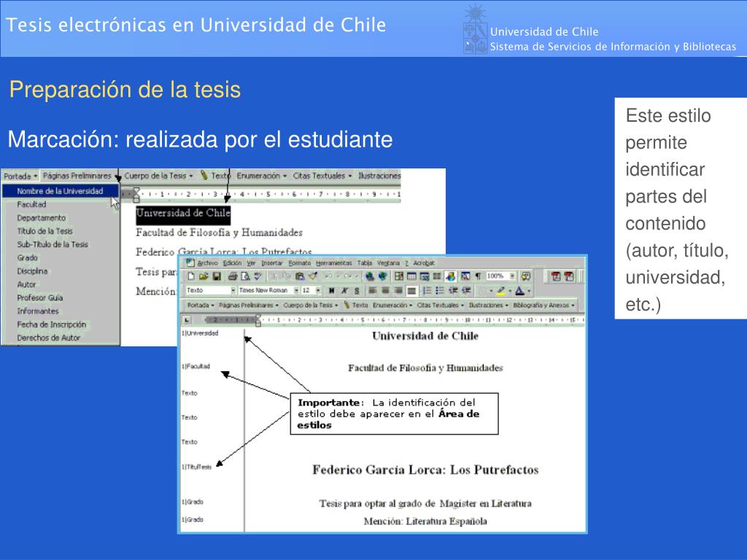Open Print Preview from the toolbar
747x560 pixels.
245,276
